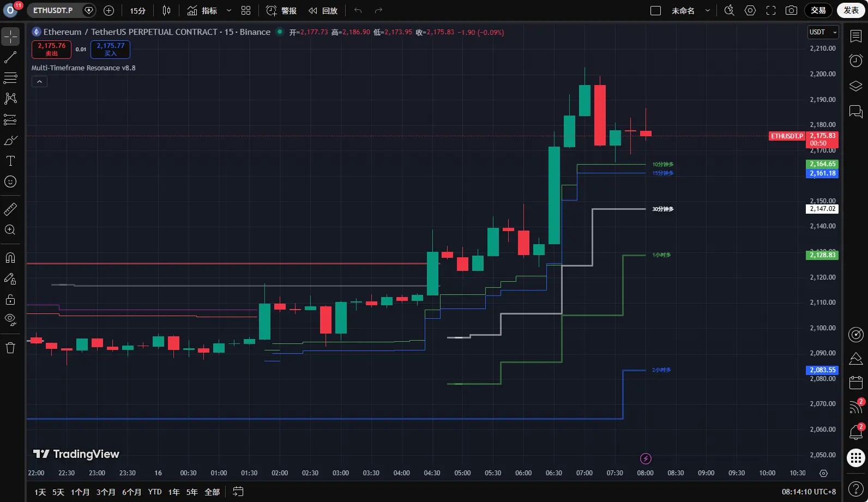This screenshot has height=502, width=868.
Task: Expand the indicators favorites chevron
Action: [229, 10]
